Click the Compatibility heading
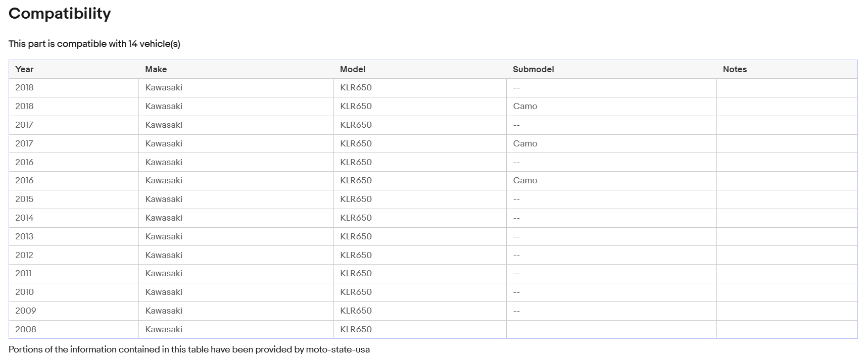 (60, 14)
